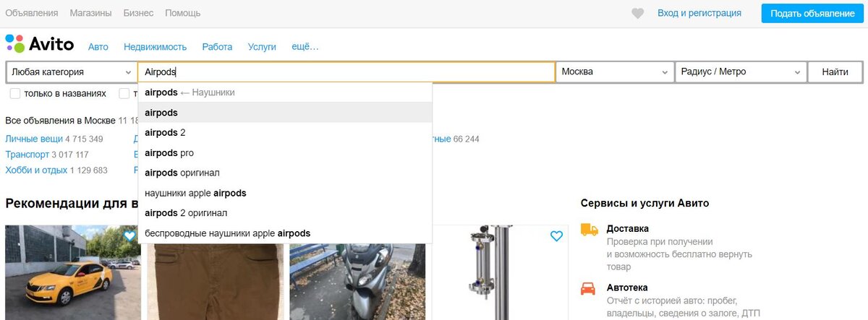868x320 pixels.
Task: Go to Магазины in the top bar
Action: point(90,13)
